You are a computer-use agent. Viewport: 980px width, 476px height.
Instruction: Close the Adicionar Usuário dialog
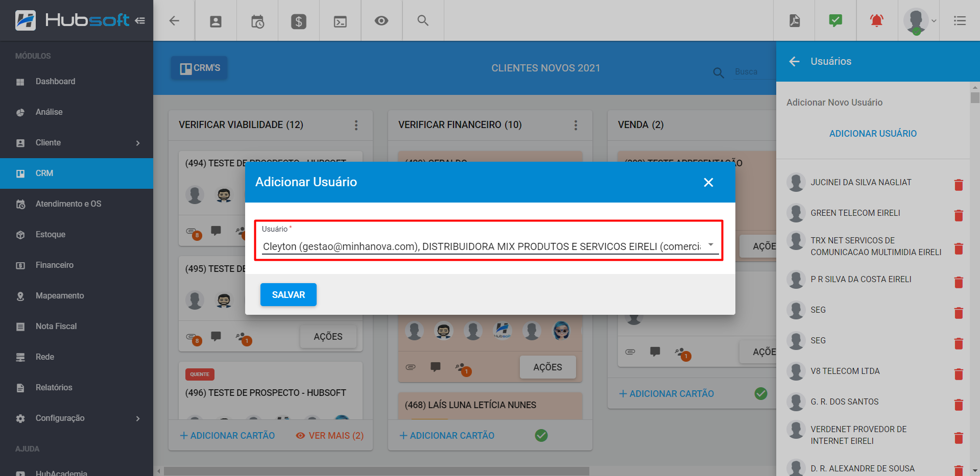pyautogui.click(x=708, y=182)
